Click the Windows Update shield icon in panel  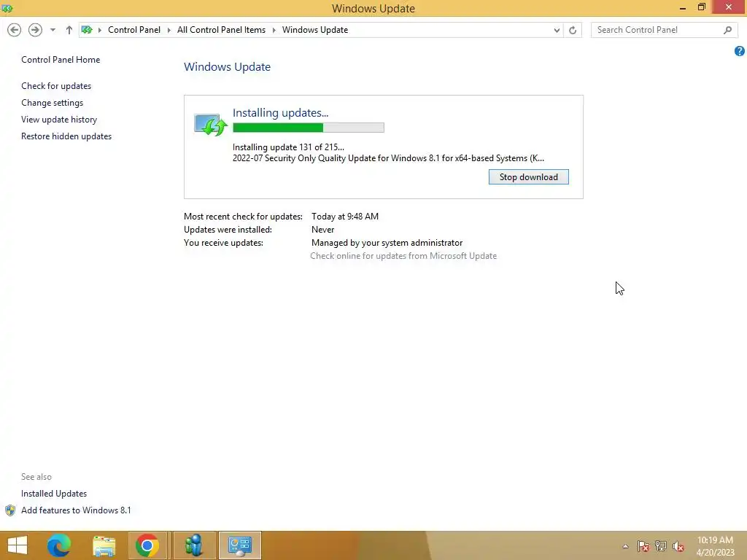point(211,125)
